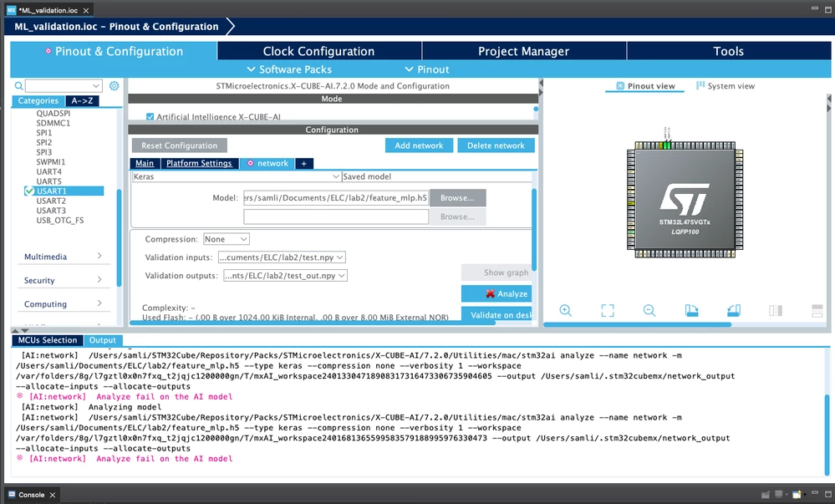Select the Pinout & Configuration tab
835x504 pixels.
tap(114, 51)
